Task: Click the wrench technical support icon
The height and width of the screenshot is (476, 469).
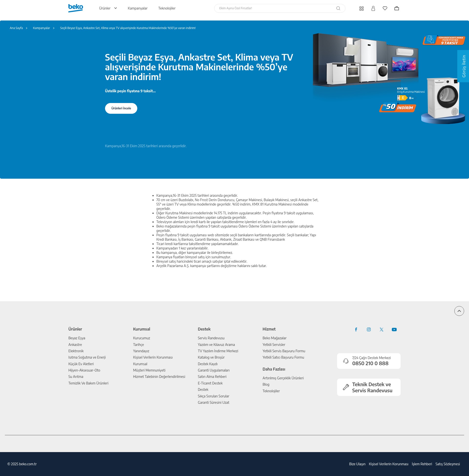Action: [346, 387]
